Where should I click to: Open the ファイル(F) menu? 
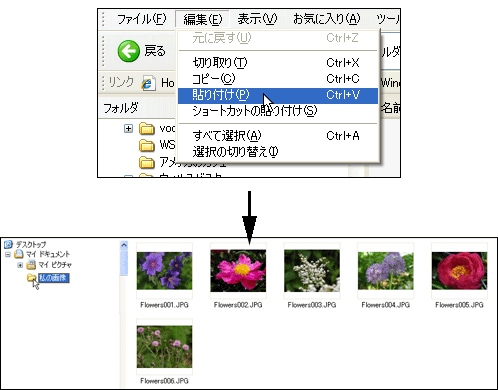(x=141, y=19)
